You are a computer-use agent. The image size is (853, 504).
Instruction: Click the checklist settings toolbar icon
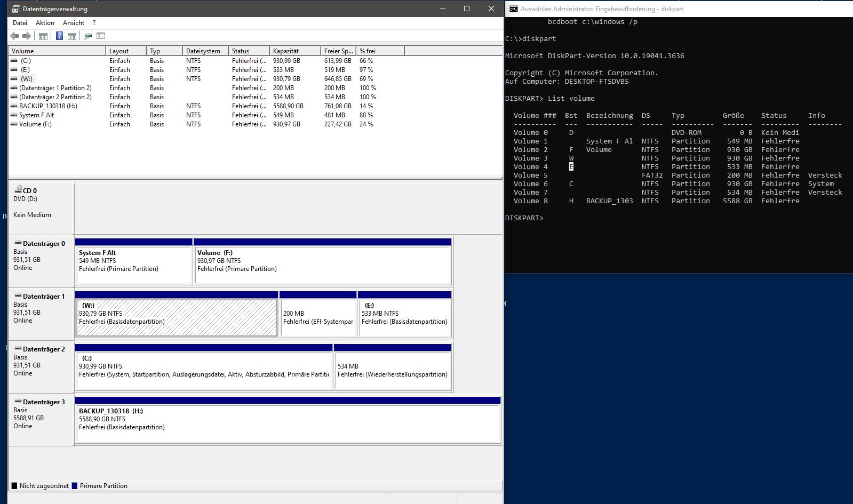point(101,36)
